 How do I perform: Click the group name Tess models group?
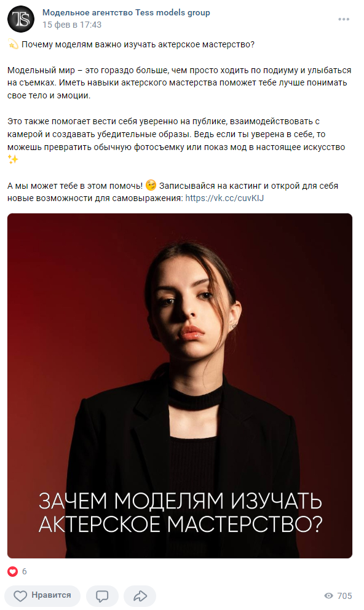tap(126, 12)
